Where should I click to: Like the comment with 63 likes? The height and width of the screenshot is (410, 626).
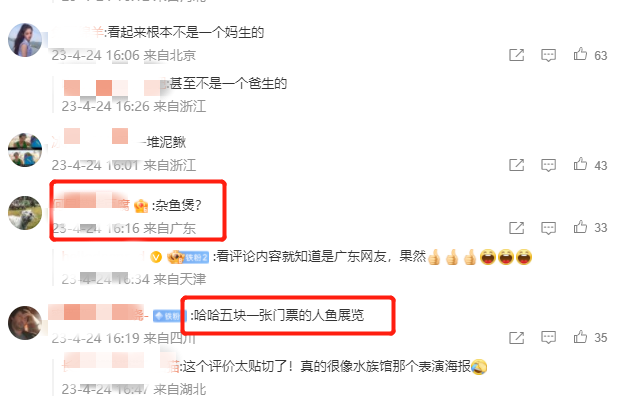pos(580,54)
